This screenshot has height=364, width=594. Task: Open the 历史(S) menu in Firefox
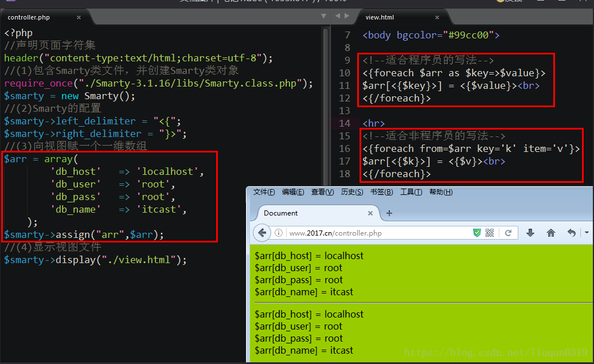click(352, 192)
